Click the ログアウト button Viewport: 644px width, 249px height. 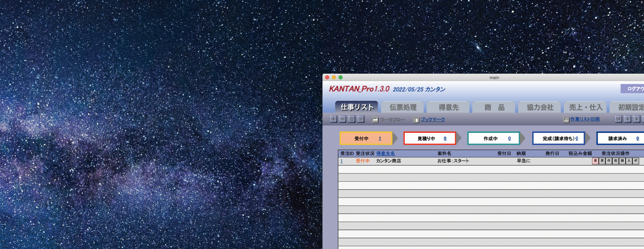(632, 89)
